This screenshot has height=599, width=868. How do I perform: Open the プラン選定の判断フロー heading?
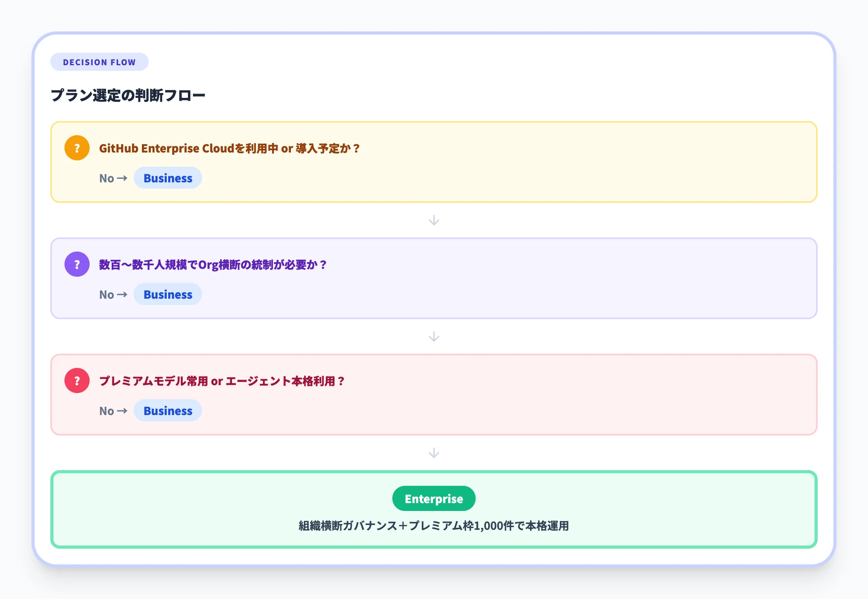pyautogui.click(x=129, y=94)
